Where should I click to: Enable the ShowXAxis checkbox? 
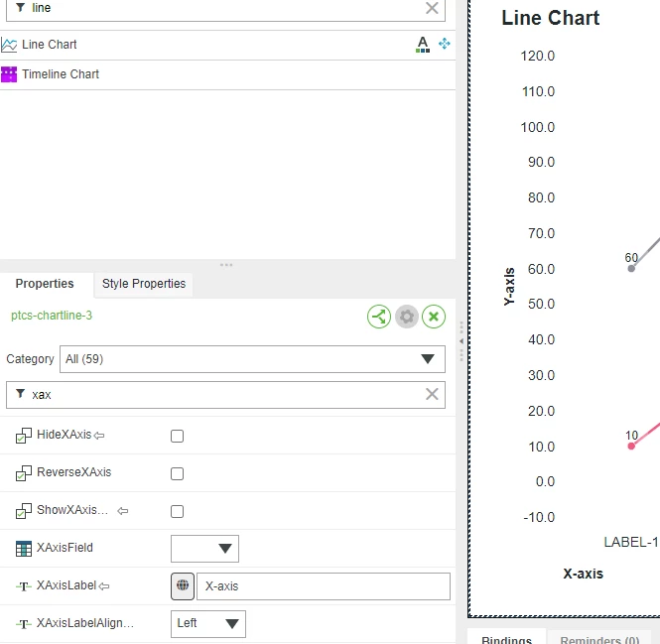(x=178, y=511)
